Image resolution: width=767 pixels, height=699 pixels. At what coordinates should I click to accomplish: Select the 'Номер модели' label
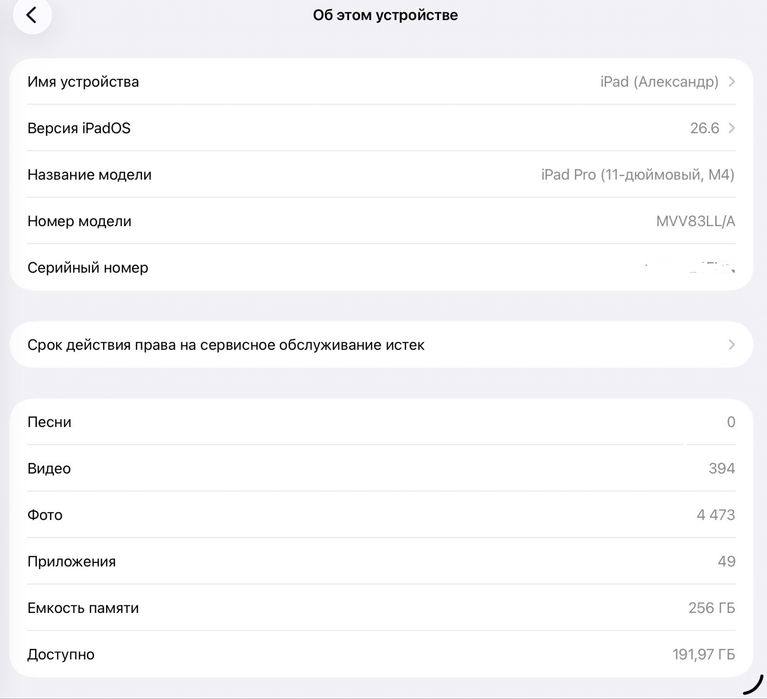pos(79,221)
